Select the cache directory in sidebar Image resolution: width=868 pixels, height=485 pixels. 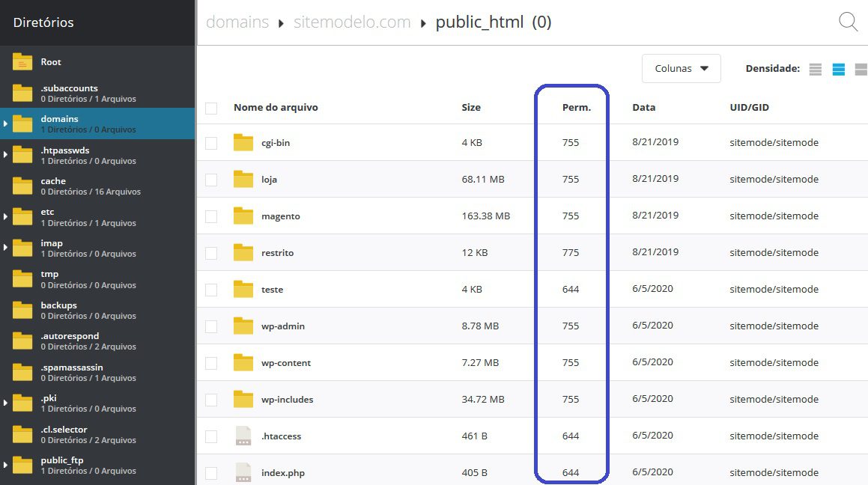pyautogui.click(x=97, y=186)
